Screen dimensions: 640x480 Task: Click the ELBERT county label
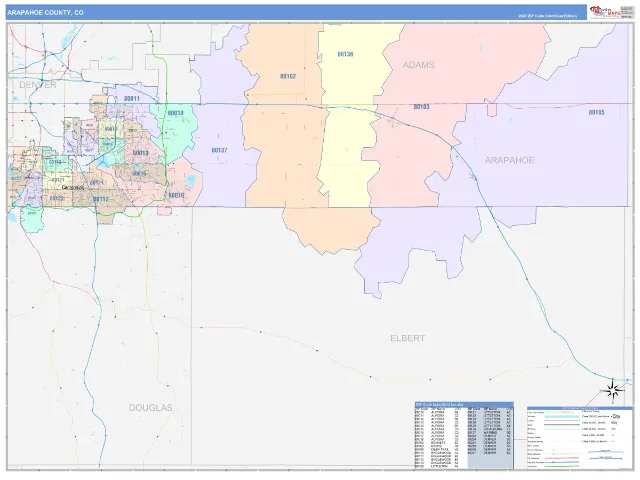[407, 338]
